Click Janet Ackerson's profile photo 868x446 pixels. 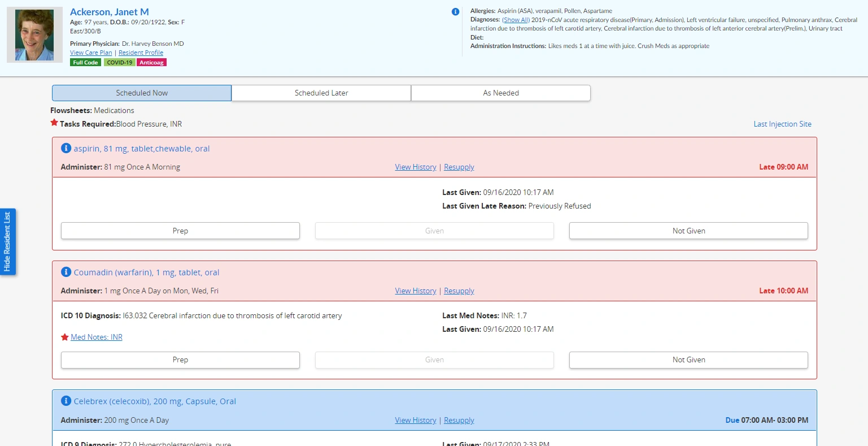click(34, 34)
